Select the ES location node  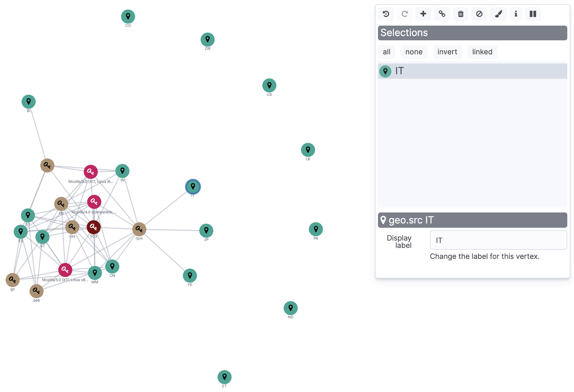coord(21,232)
